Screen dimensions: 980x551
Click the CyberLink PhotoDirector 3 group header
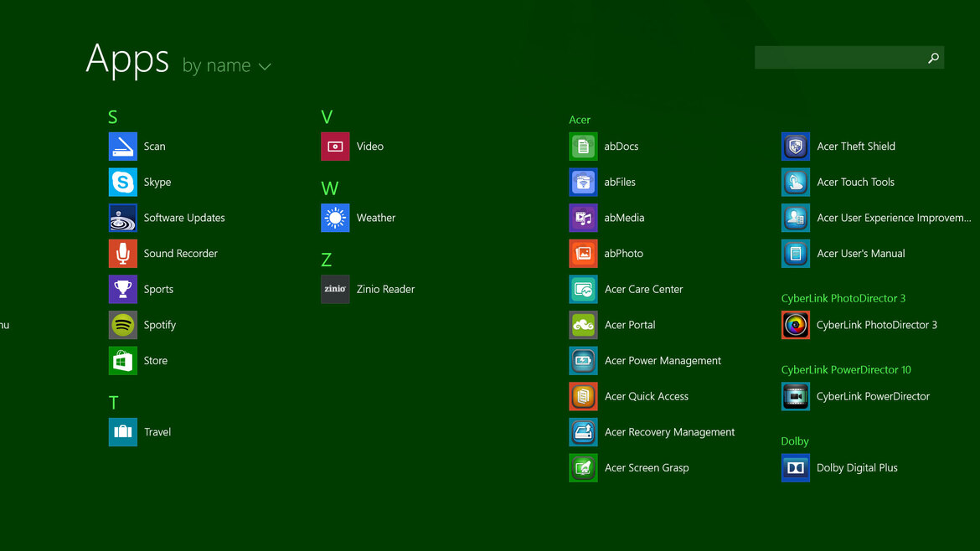coord(843,298)
